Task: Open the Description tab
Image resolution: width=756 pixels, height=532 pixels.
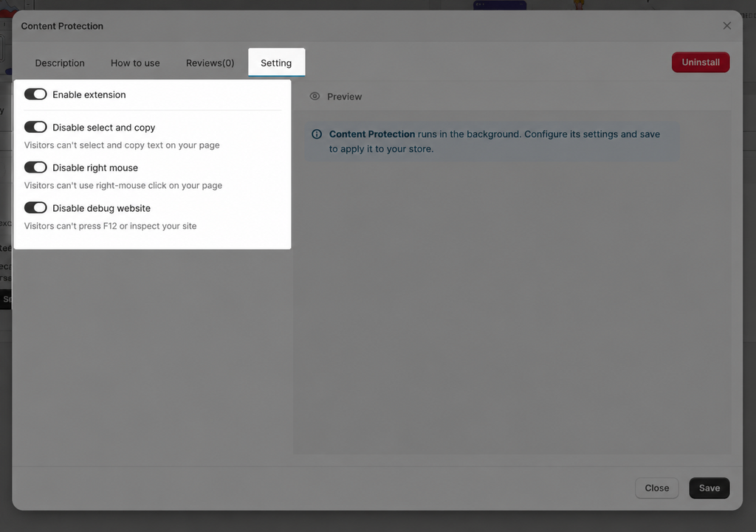Action: pyautogui.click(x=60, y=63)
